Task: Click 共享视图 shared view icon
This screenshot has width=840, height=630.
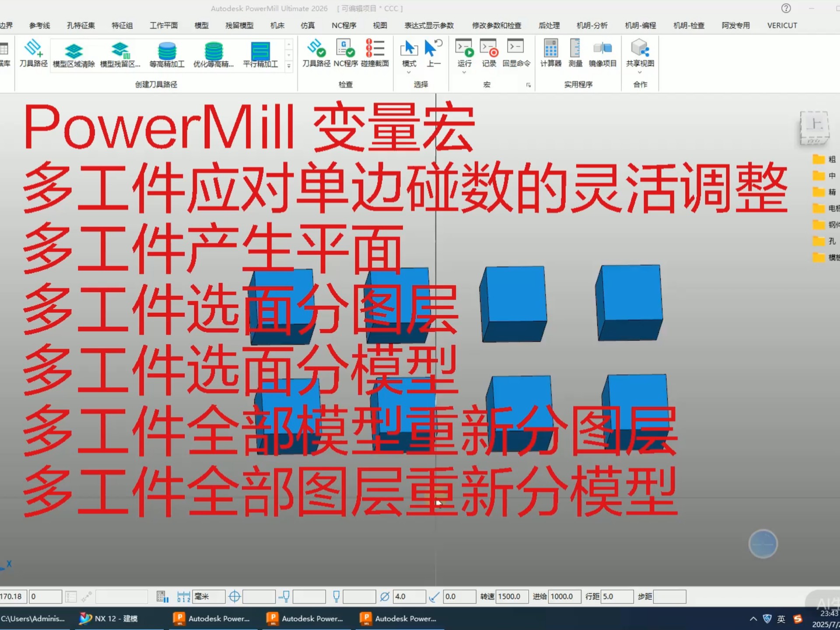Action: pyautogui.click(x=640, y=48)
